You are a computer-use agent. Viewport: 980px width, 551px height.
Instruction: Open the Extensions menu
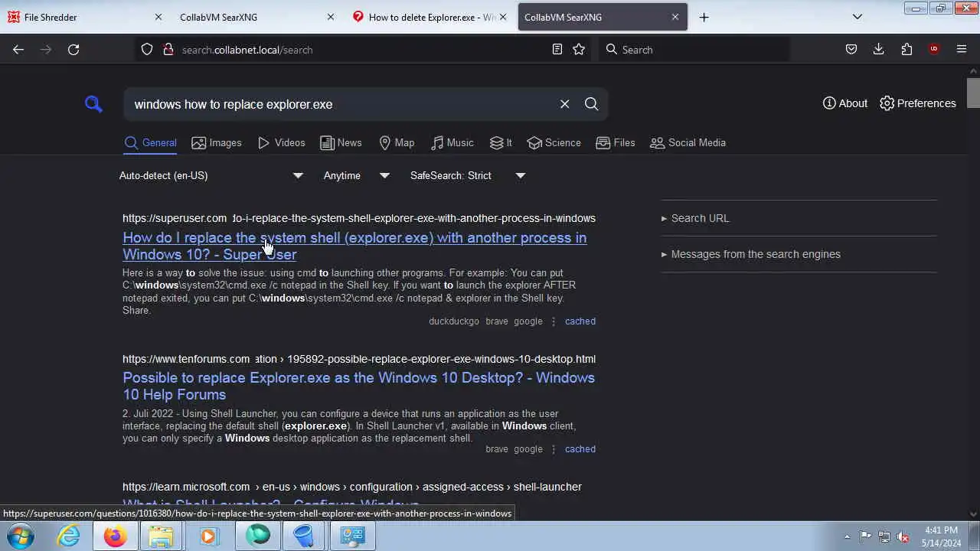(906, 50)
